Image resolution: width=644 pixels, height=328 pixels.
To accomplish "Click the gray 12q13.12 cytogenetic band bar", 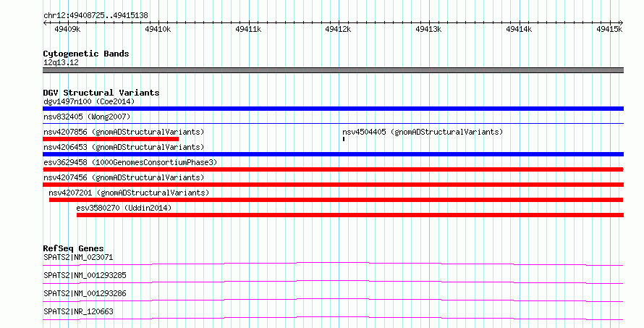I will pyautogui.click(x=333, y=70).
